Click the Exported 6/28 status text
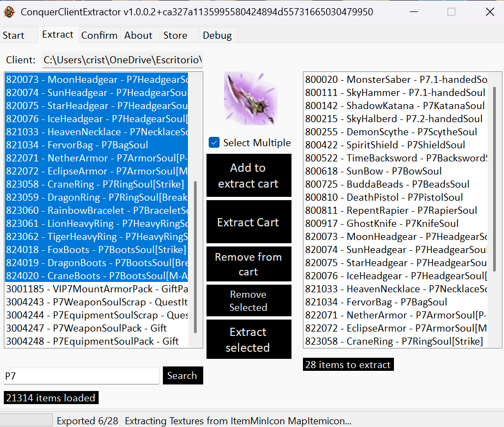Viewport: 504px width, 427px height. click(87, 421)
